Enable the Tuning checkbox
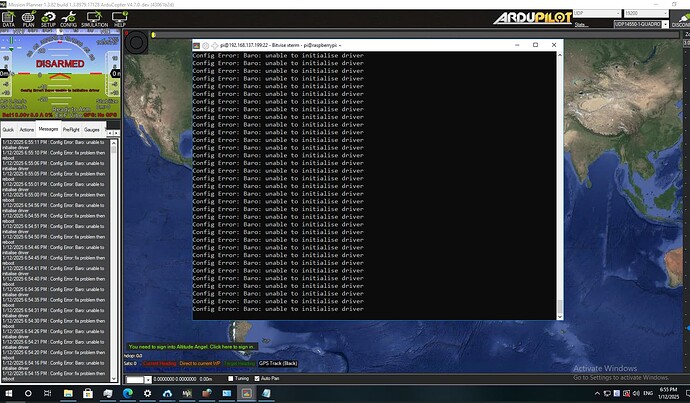The image size is (690, 403). 231,378
